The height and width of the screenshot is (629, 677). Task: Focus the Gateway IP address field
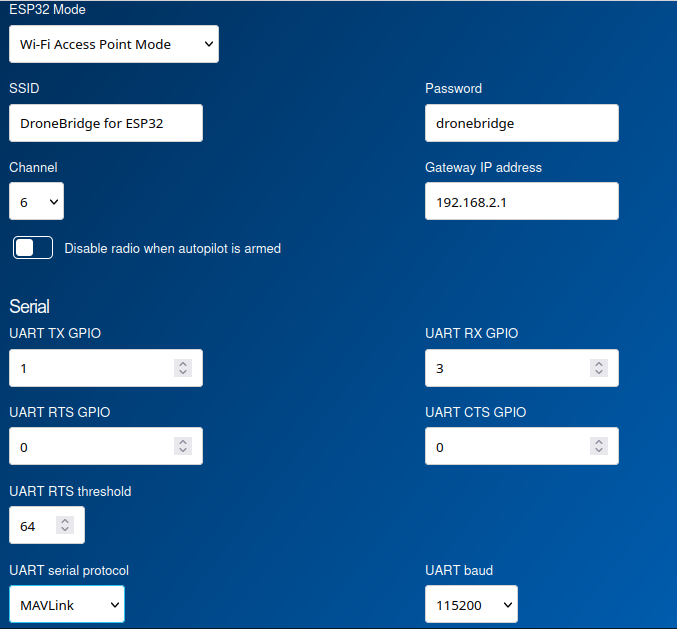click(521, 202)
